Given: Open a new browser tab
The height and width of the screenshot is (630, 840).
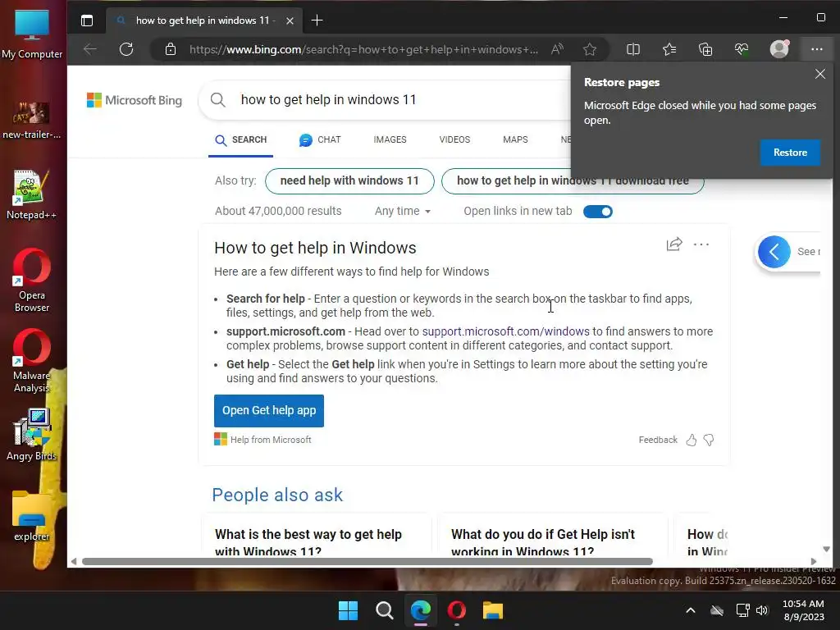Looking at the screenshot, I should click(317, 21).
